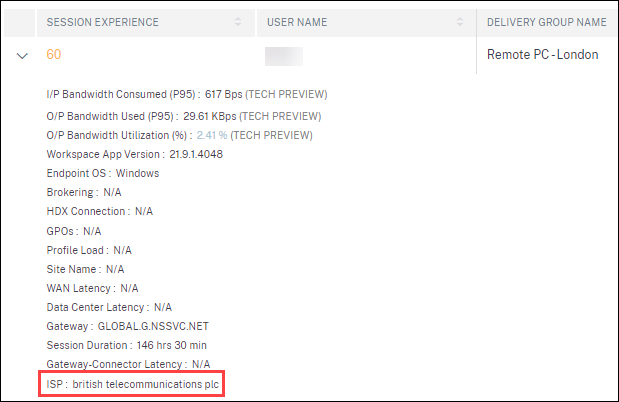Collapse the expanded session row chevron
This screenshot has width=619, height=402.
[23, 55]
